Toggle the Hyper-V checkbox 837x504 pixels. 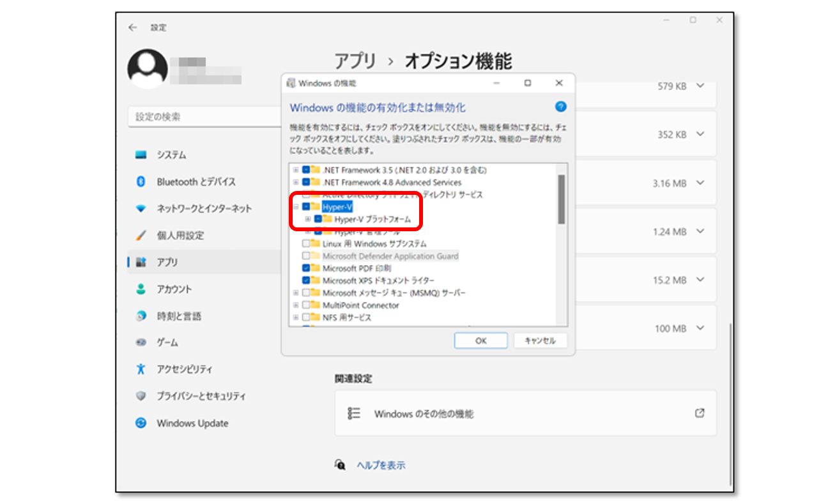pos(306,207)
